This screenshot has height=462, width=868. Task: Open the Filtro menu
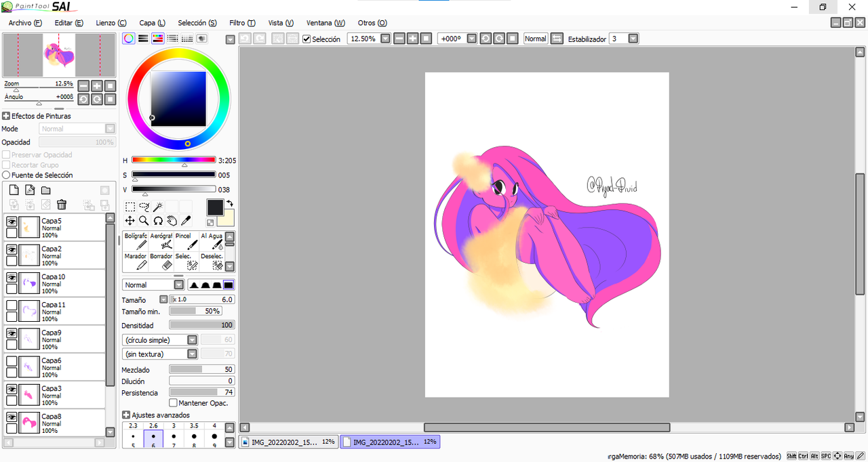(x=242, y=22)
